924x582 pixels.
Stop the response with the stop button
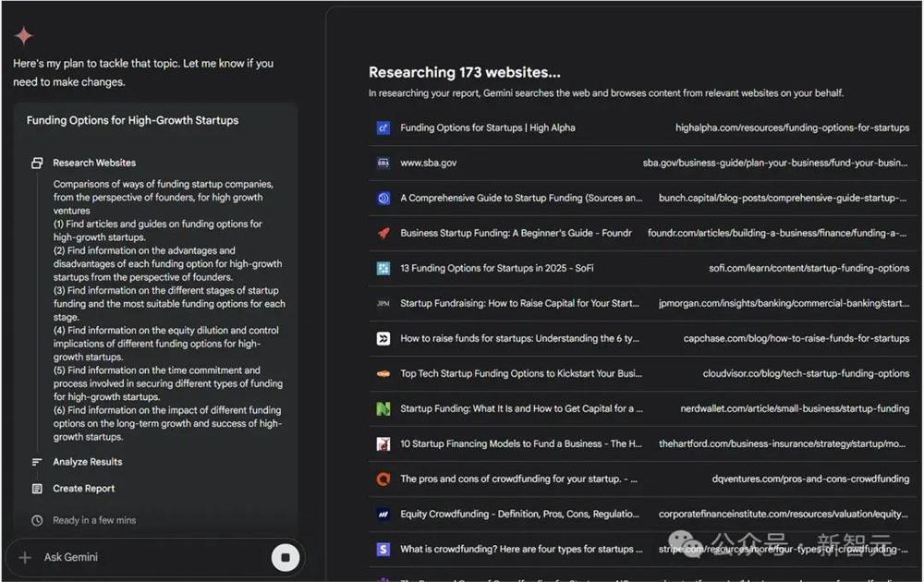(x=286, y=557)
